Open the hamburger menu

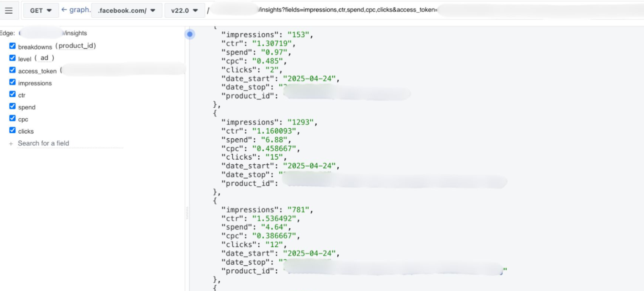point(8,10)
